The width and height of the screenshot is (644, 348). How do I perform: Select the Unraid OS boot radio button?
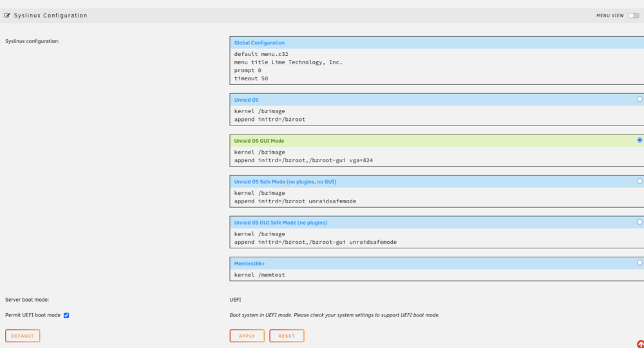coord(639,99)
